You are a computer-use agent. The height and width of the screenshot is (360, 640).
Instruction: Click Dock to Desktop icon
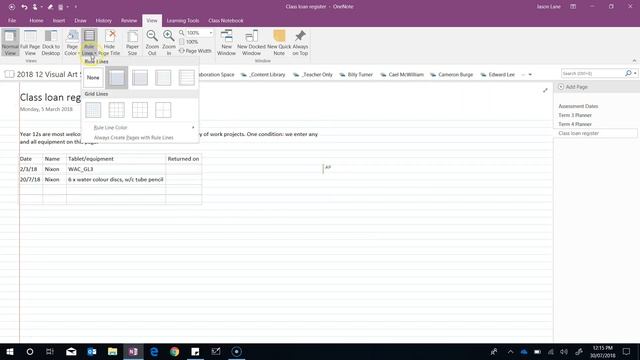(x=51, y=42)
